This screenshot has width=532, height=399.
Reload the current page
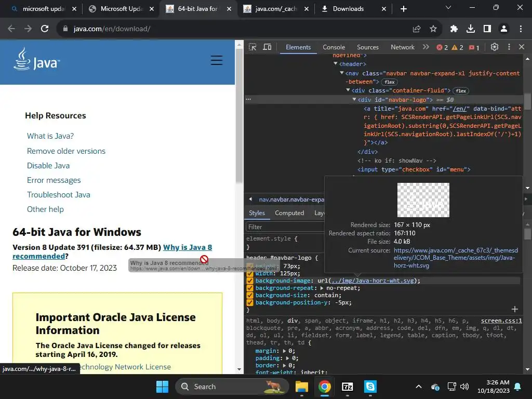(x=45, y=29)
